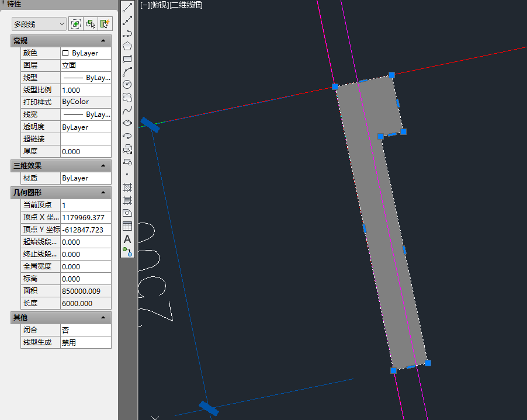Edit the 标高 value field

pos(86,279)
